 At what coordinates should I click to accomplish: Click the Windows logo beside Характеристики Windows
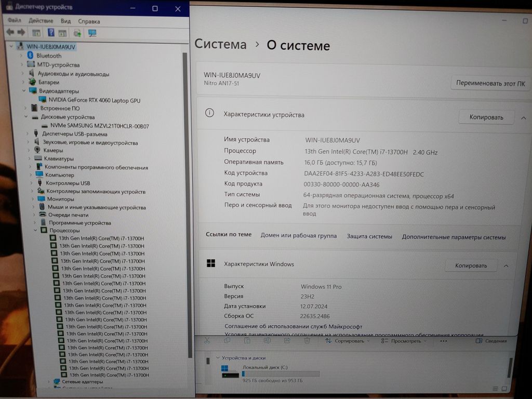[x=211, y=263]
